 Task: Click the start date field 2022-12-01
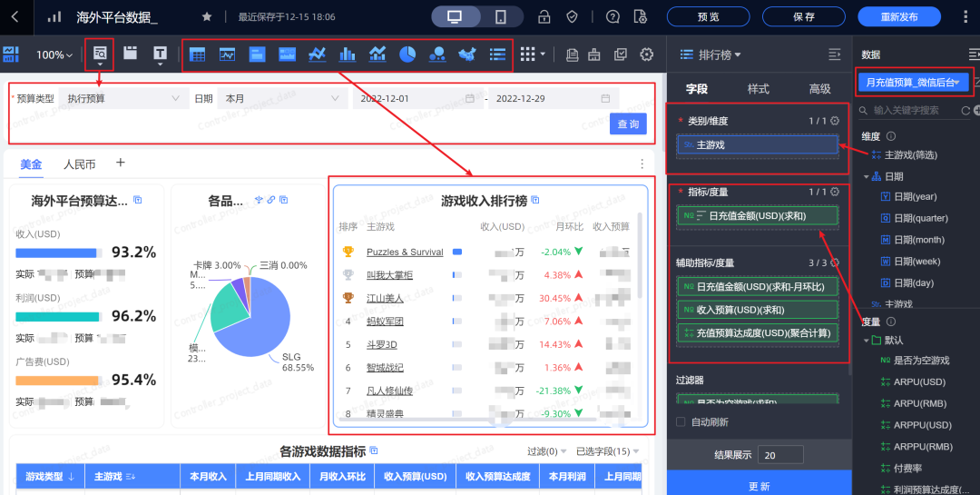(x=417, y=98)
